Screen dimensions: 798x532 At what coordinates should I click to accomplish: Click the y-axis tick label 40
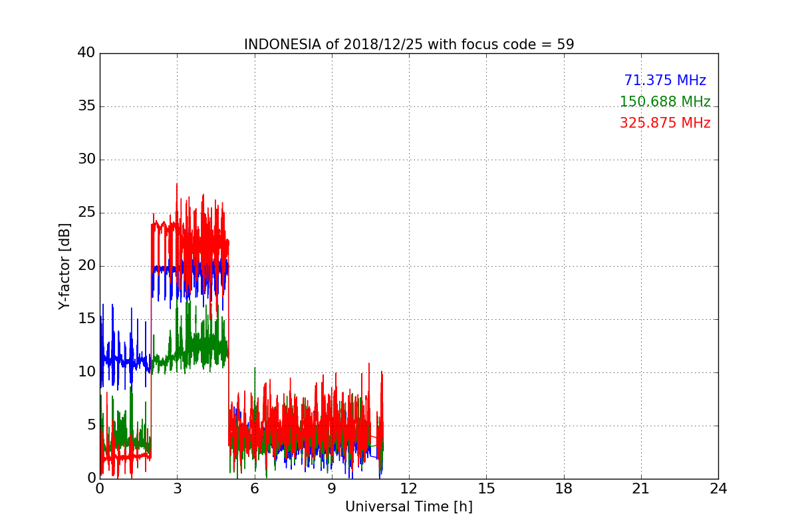(x=87, y=53)
